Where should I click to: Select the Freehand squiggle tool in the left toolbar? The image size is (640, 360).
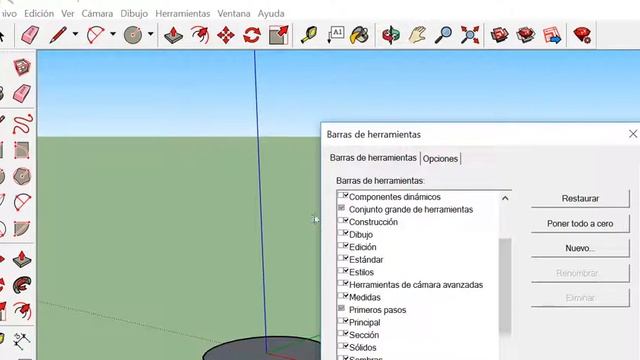click(22, 124)
